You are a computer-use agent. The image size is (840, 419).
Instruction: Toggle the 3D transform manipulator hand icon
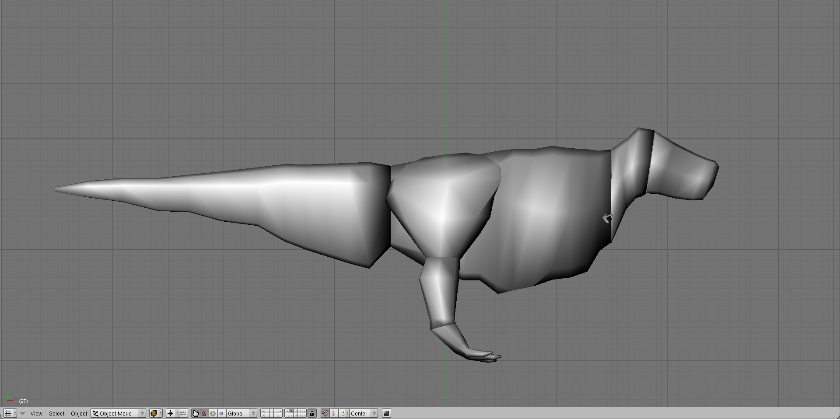tap(196, 413)
